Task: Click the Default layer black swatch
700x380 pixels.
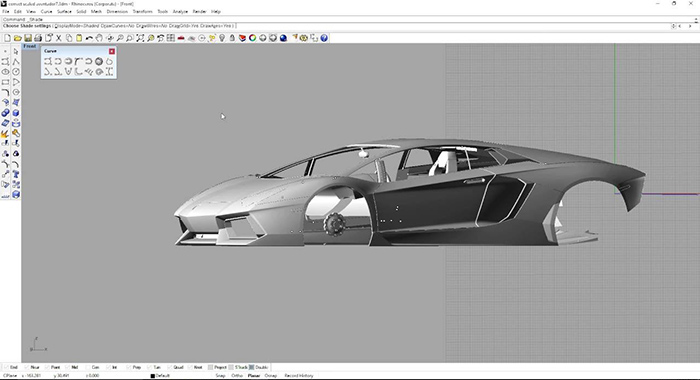Action: pyautogui.click(x=153, y=376)
